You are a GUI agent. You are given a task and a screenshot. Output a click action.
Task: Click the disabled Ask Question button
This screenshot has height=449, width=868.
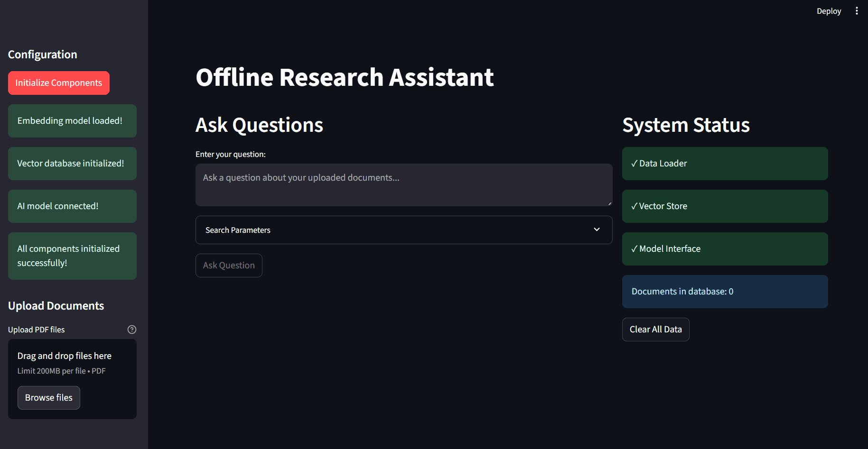point(229,265)
